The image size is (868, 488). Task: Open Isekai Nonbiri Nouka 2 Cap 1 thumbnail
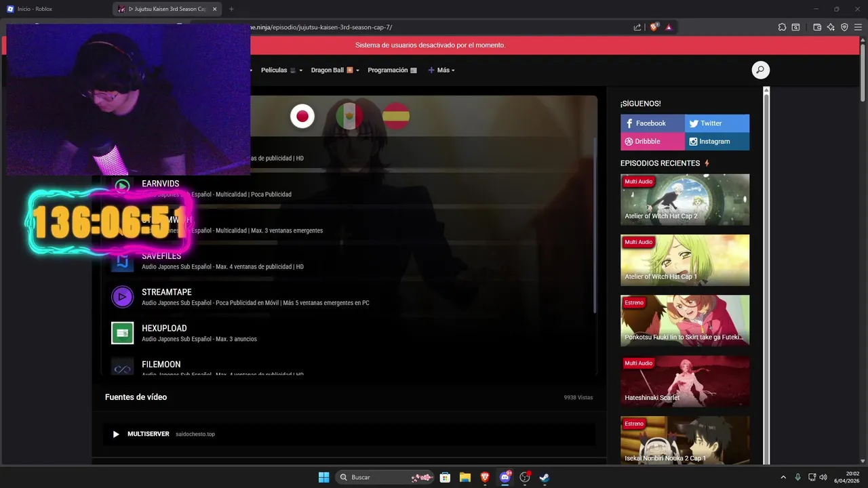coord(685,441)
